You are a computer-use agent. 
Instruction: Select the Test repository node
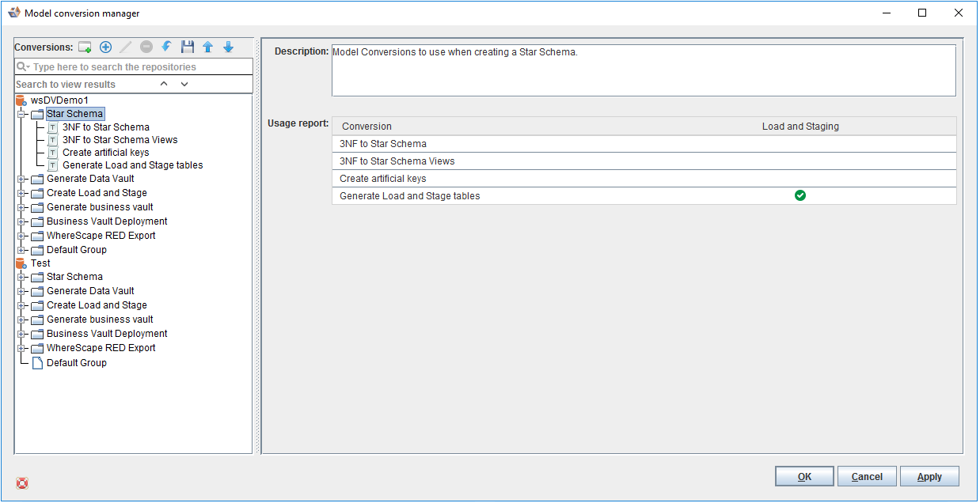(x=40, y=263)
